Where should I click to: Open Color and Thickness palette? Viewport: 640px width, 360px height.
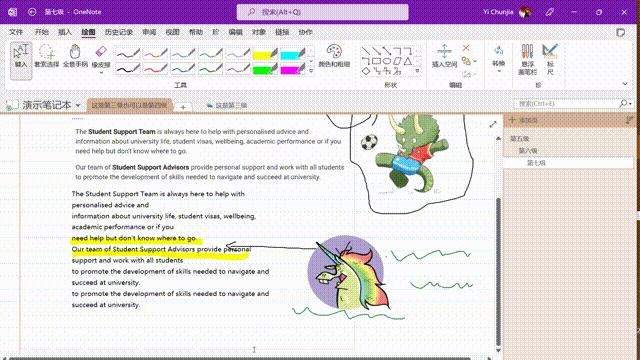[334, 56]
